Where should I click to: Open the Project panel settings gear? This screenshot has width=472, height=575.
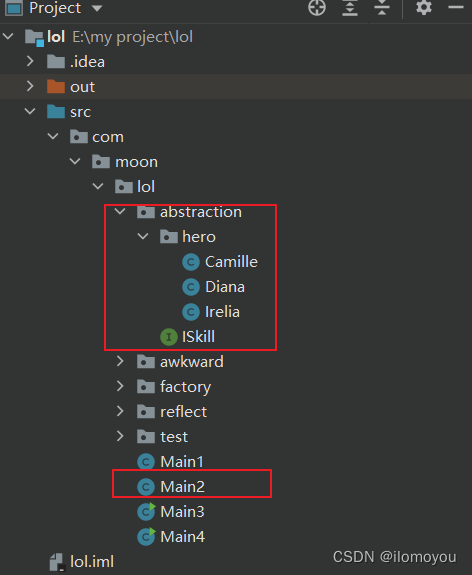[x=424, y=8]
